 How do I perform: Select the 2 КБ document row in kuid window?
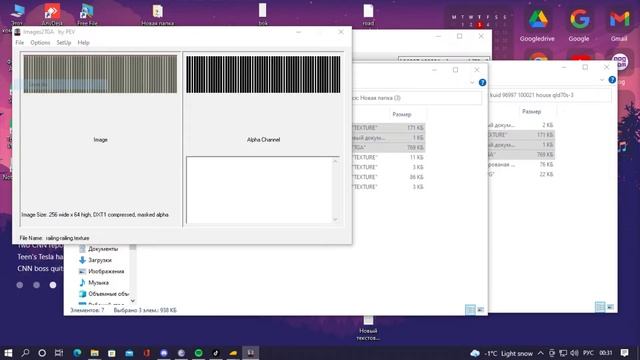pos(522,125)
